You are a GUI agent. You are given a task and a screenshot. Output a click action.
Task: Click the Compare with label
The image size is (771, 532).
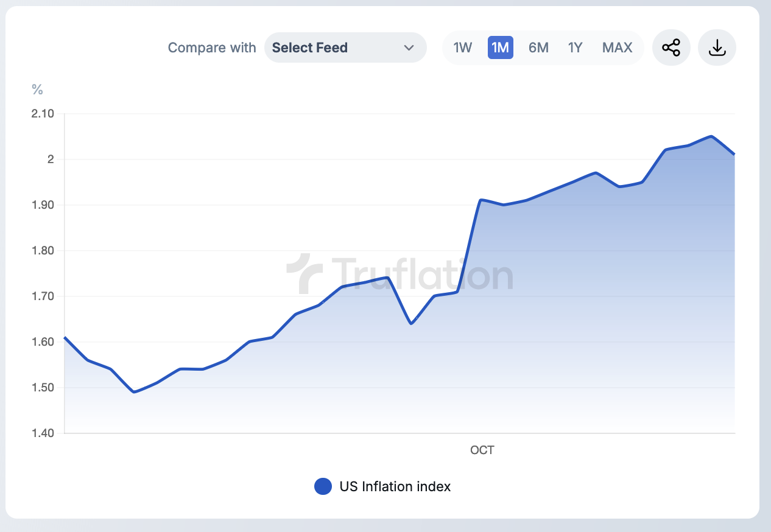pyautogui.click(x=212, y=47)
